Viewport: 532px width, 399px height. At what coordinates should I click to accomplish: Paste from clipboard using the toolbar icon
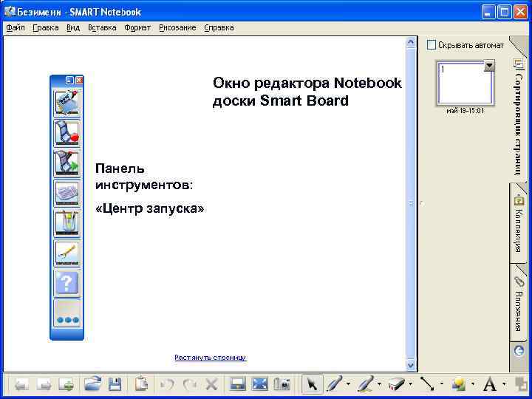[141, 384]
